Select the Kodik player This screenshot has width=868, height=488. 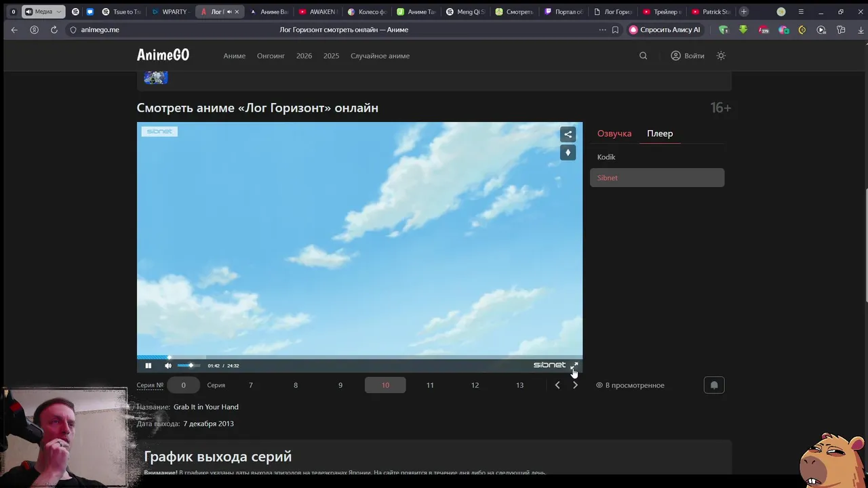(657, 157)
